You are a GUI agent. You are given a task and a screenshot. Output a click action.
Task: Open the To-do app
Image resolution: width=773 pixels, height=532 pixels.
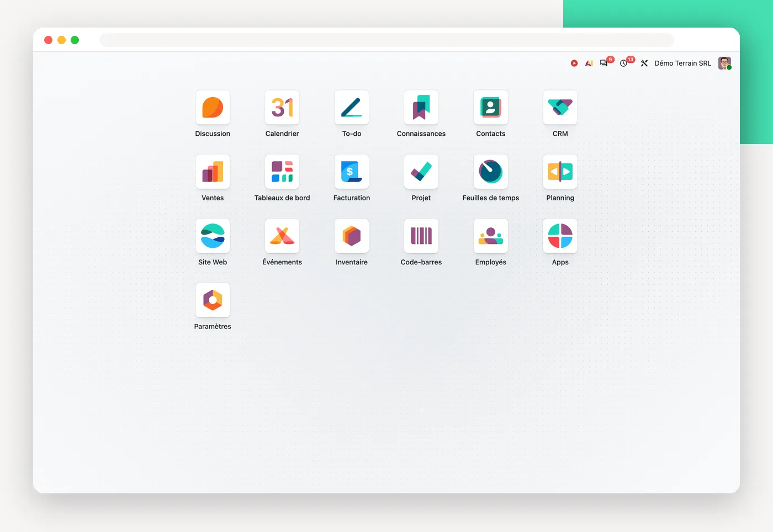point(352,108)
